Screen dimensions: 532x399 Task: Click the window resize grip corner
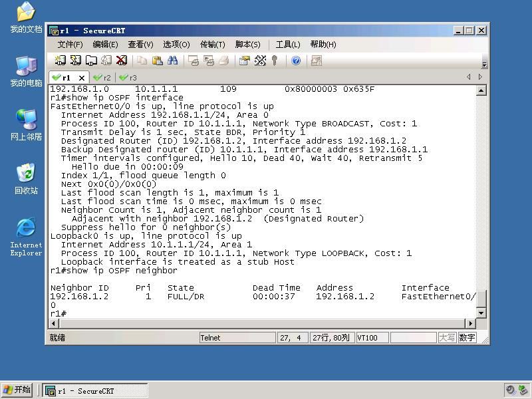coord(485,340)
